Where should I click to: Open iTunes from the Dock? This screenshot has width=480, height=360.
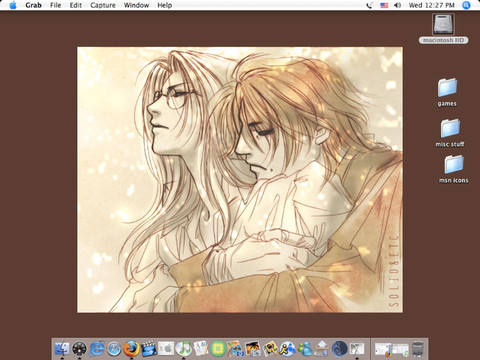[x=183, y=349]
